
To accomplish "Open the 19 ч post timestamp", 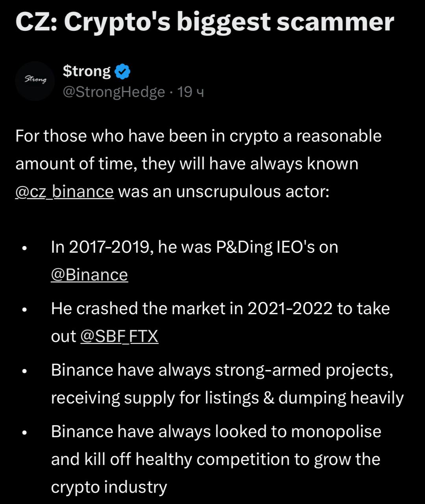I will coord(190,92).
